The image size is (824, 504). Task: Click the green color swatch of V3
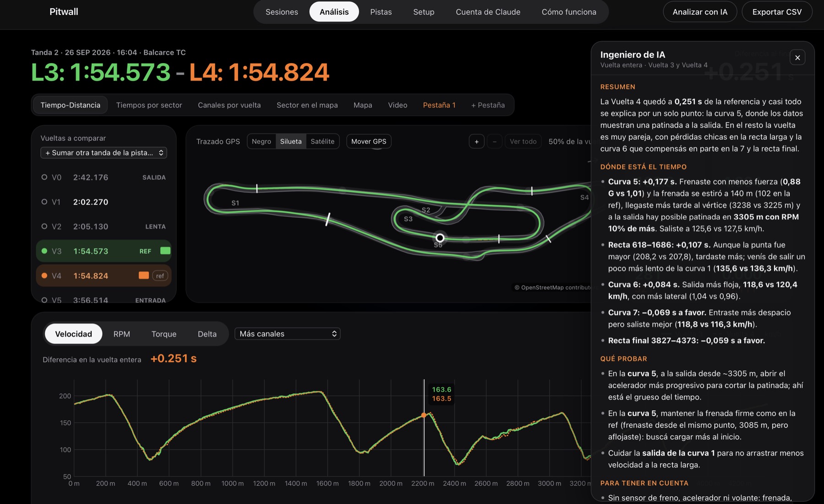coord(165,251)
